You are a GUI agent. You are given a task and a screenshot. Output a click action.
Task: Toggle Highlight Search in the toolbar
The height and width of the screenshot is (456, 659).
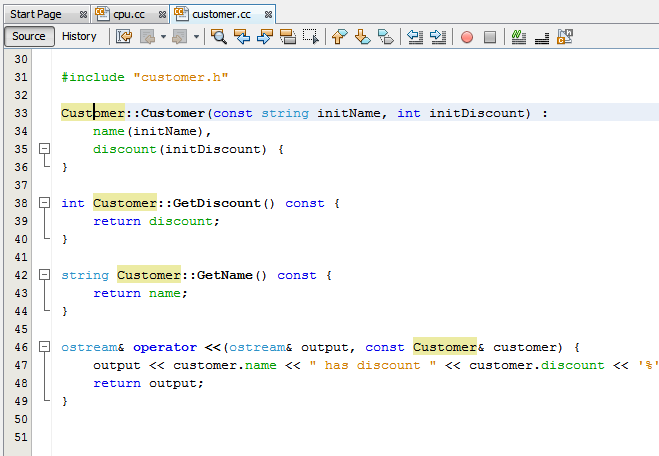[288, 37]
